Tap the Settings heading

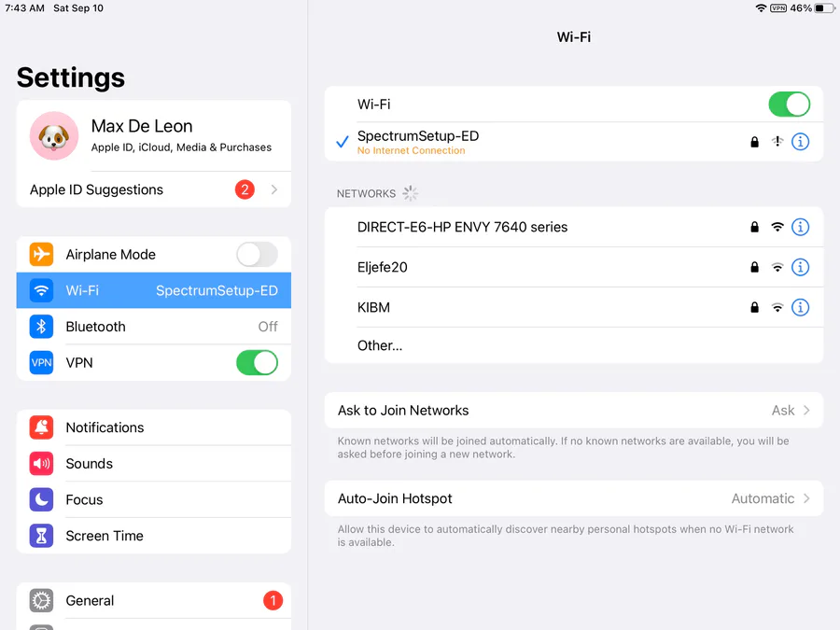(71, 77)
